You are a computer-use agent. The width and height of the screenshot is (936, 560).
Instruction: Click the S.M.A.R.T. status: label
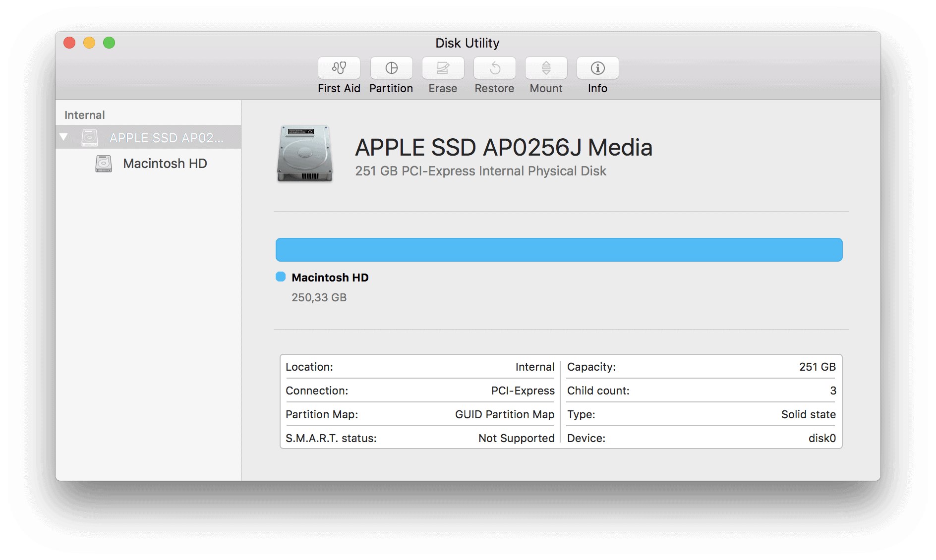(x=331, y=438)
